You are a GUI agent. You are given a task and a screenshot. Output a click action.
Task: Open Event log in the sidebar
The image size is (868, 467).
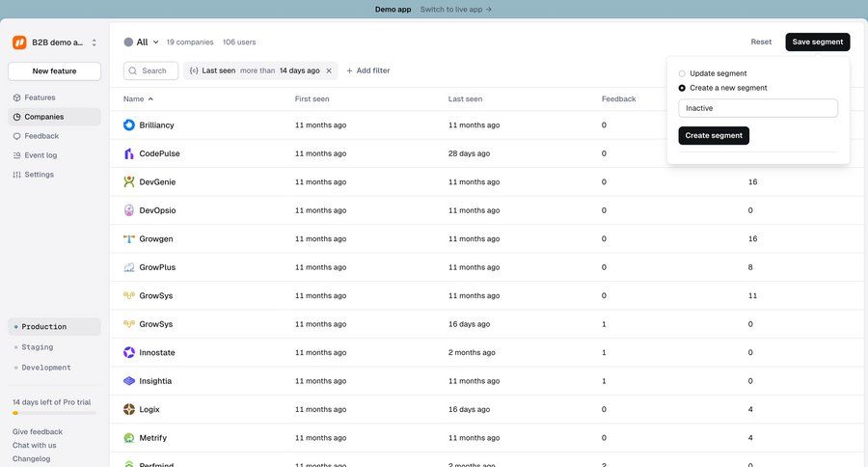[x=54, y=155]
